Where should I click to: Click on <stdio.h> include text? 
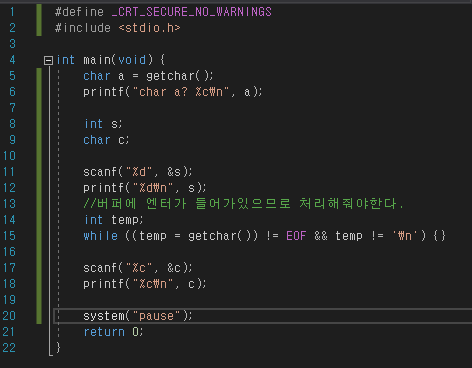click(150, 28)
